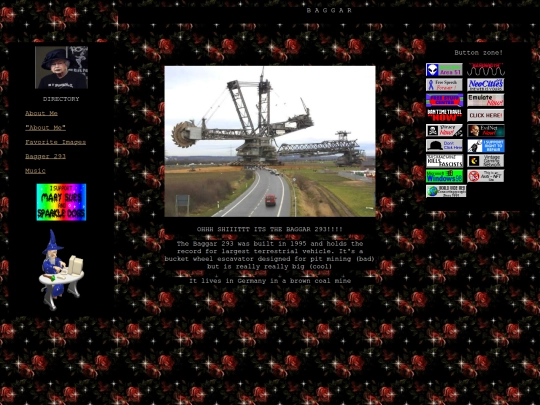This screenshot has width=540, height=405.
Task: Open the Bagger 293 directory link
Action: (45, 156)
